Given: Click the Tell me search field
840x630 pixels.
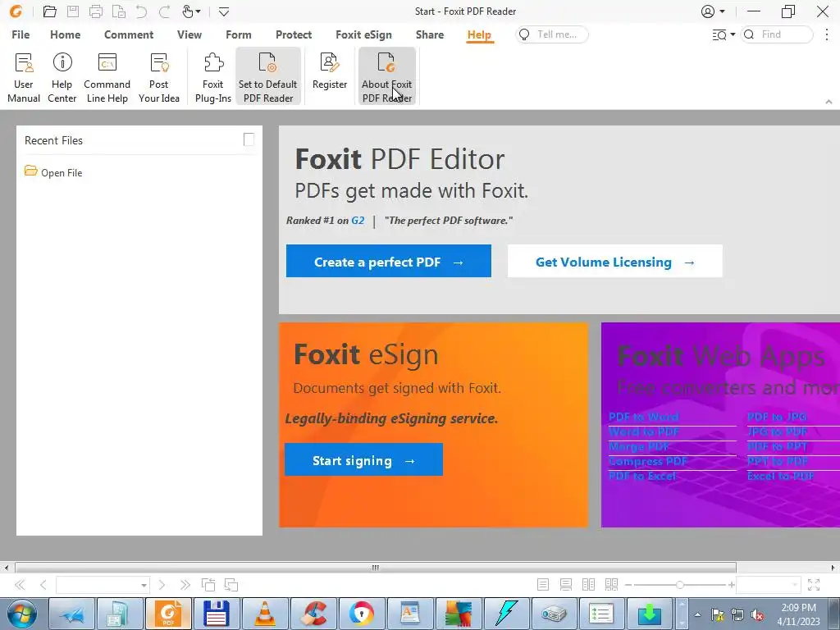Looking at the screenshot, I should point(552,34).
